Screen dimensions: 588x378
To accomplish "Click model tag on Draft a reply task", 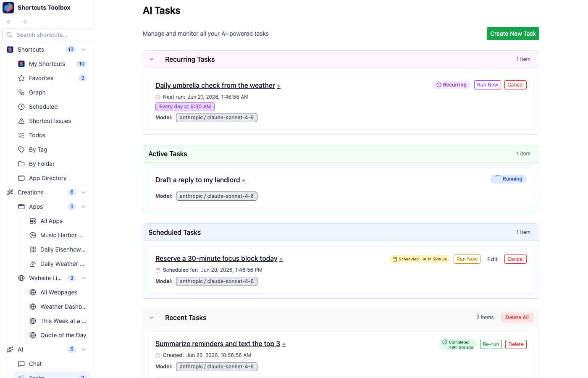I will [217, 196].
